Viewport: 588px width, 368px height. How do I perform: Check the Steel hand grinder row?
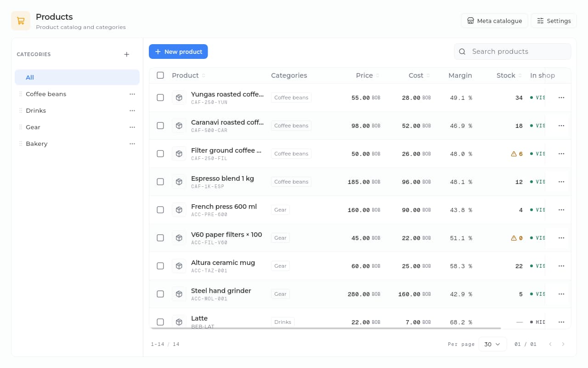click(160, 294)
